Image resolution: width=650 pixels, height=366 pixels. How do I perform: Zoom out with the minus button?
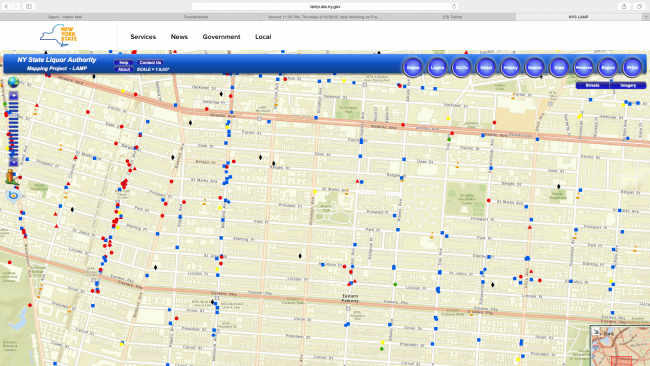[14, 163]
